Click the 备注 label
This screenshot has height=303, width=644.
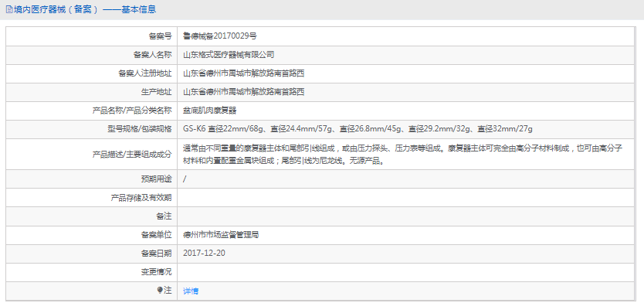click(x=164, y=216)
